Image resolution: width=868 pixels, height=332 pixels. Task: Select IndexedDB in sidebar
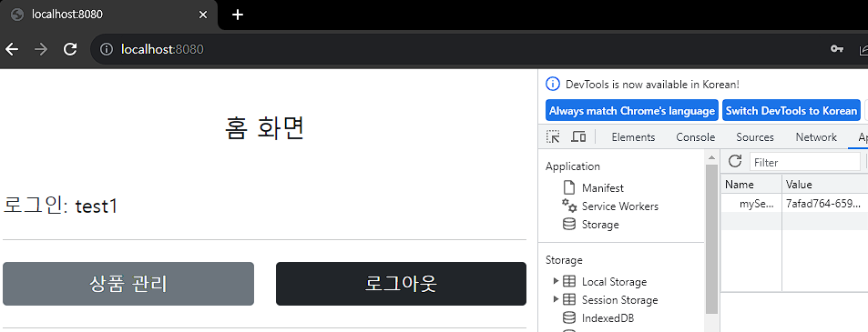[608, 318]
